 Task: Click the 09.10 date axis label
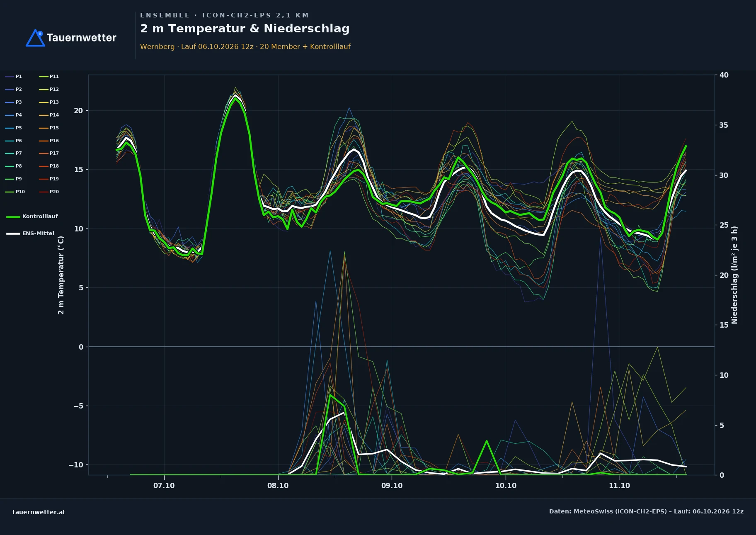(x=392, y=486)
